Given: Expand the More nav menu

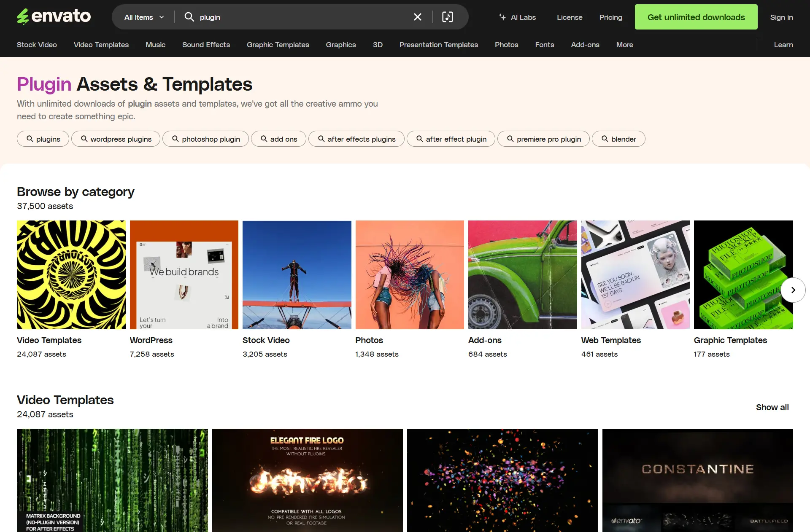Looking at the screenshot, I should [x=624, y=45].
